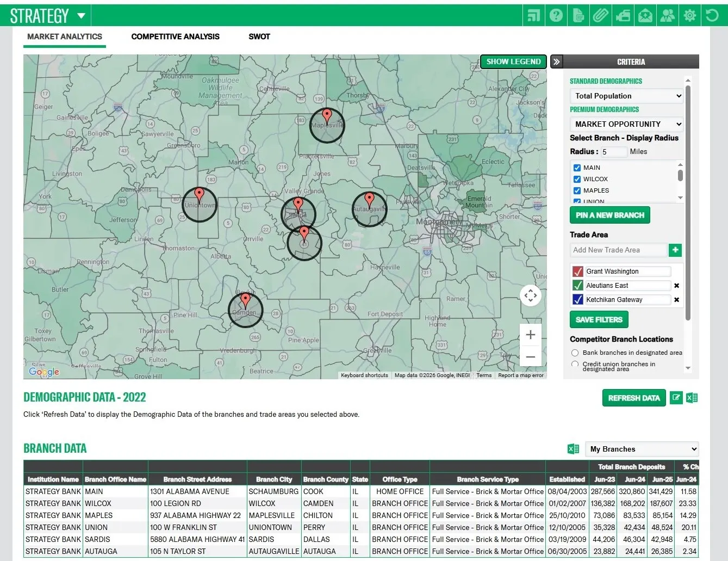Click the Radius miles input field
Image resolution: width=728 pixels, height=561 pixels.
pyautogui.click(x=613, y=152)
